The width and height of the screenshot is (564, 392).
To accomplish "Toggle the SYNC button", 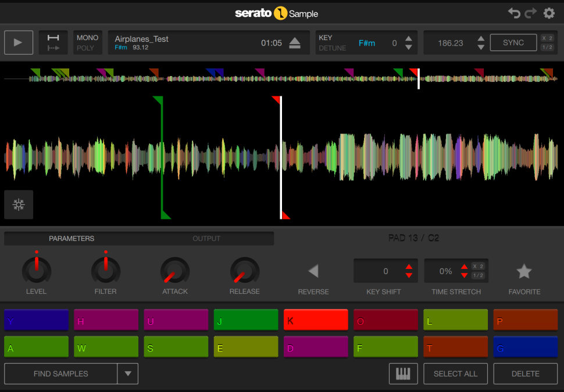I will point(513,43).
